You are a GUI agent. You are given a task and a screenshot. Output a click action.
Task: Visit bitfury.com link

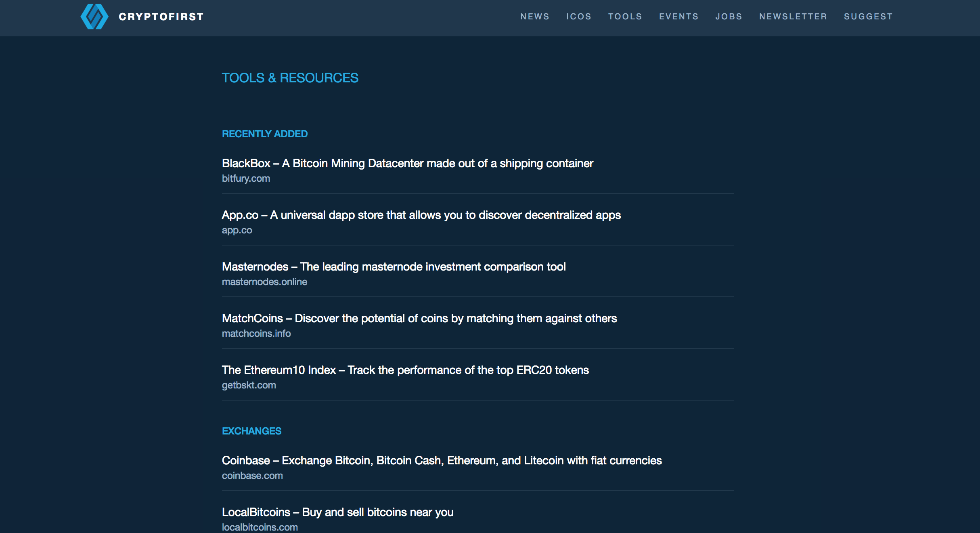tap(246, 178)
